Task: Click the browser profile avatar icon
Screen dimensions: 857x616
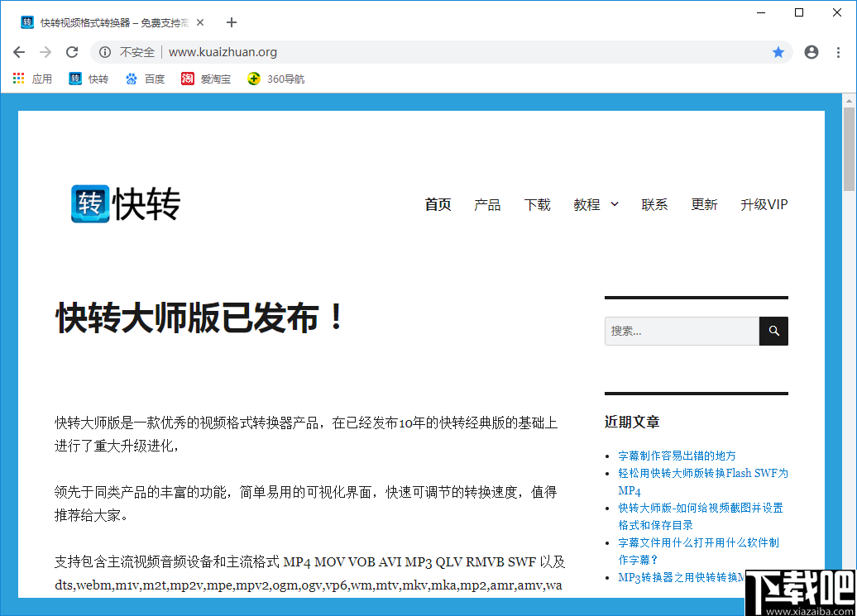Action: pyautogui.click(x=811, y=51)
